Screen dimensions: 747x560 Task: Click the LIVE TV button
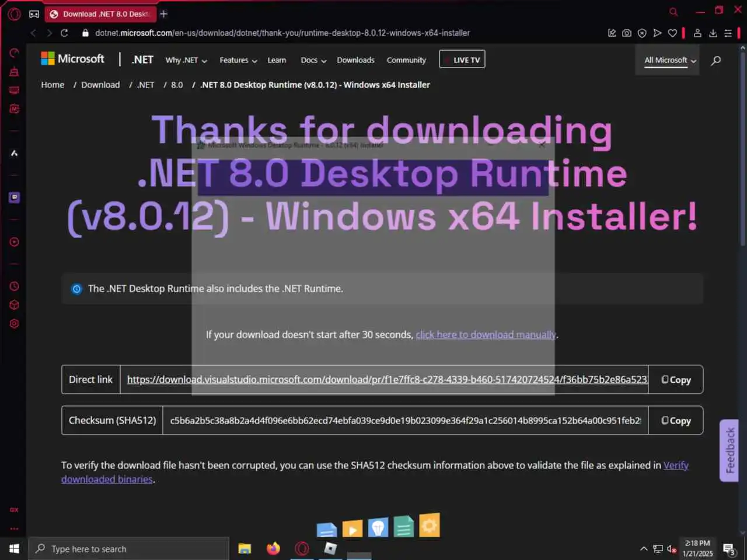click(x=462, y=60)
